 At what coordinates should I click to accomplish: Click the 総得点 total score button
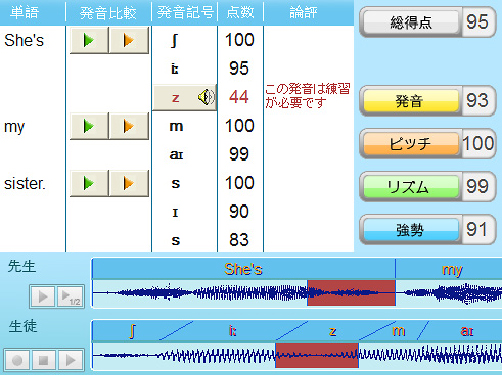point(411,22)
